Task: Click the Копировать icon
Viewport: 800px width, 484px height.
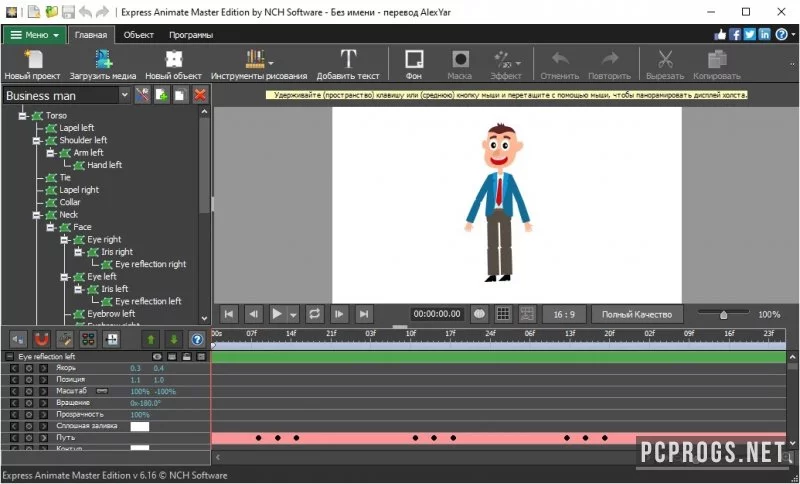Action: (x=717, y=59)
